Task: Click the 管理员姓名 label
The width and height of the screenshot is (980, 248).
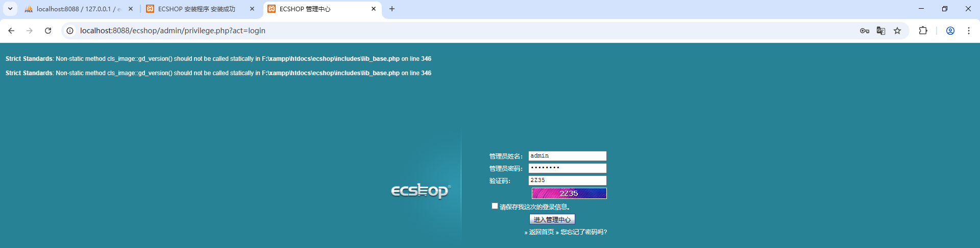Action: point(506,156)
